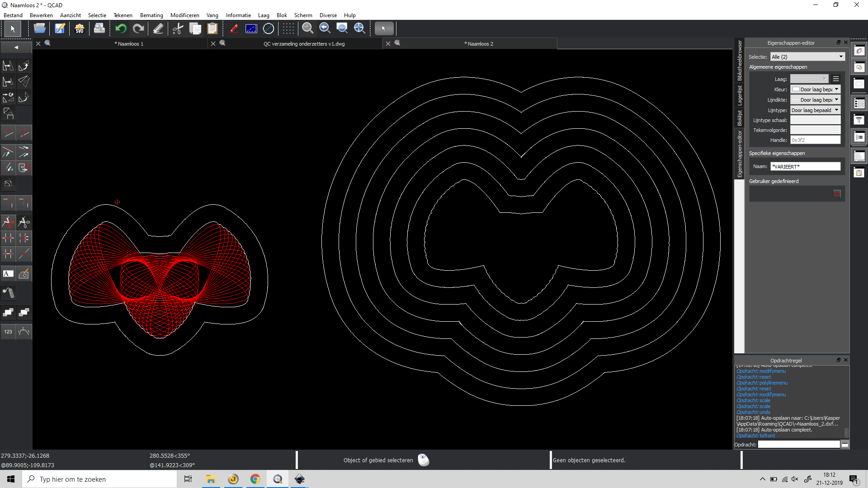Open the Selectie dropdown showing Alle (2)

coord(807,56)
